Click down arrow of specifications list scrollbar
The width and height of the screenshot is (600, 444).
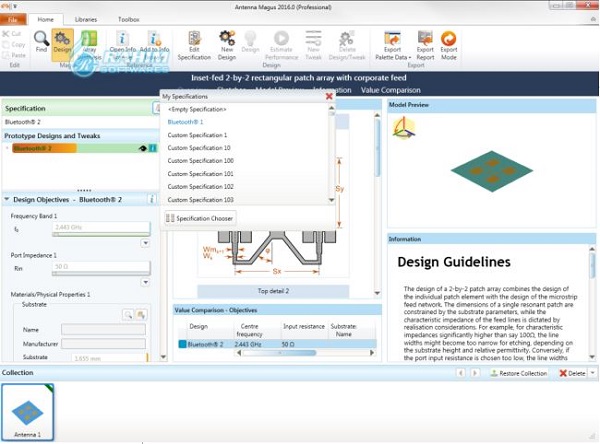[331, 200]
